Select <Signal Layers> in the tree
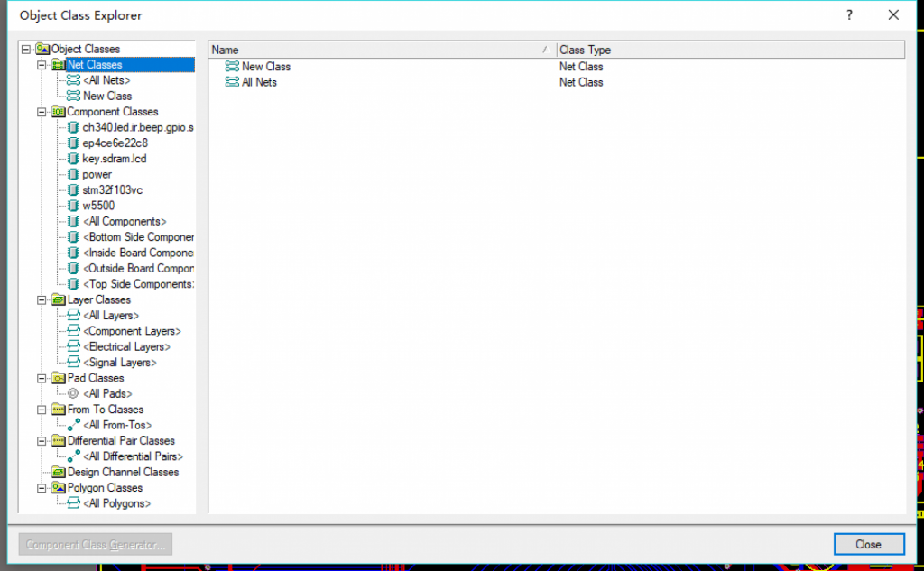This screenshot has height=571, width=924. click(119, 363)
